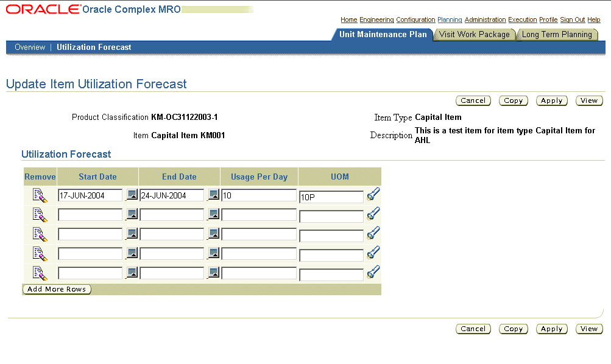This screenshot has height=364, width=611.
Task: Click Remove column header
Action: [40, 177]
